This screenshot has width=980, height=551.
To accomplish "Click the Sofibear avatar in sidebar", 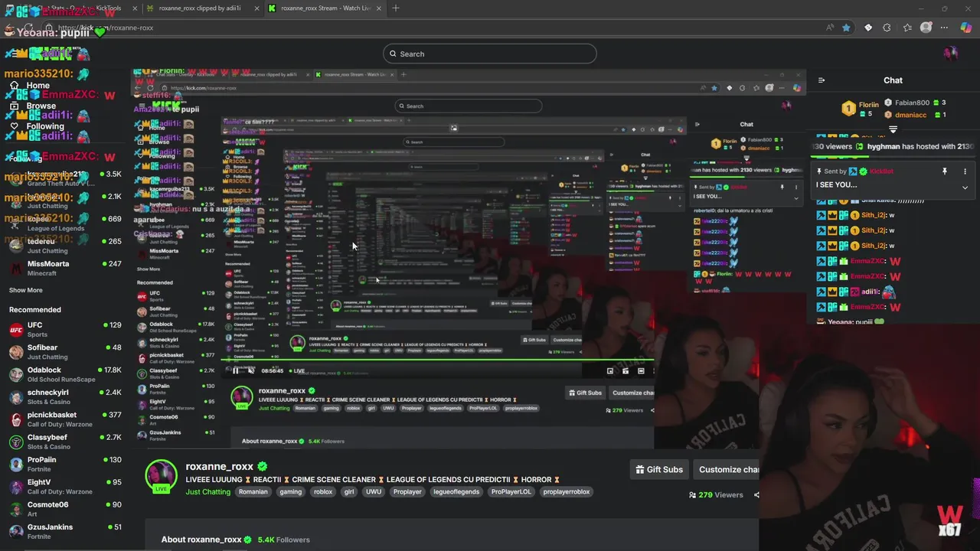I will click(x=16, y=352).
